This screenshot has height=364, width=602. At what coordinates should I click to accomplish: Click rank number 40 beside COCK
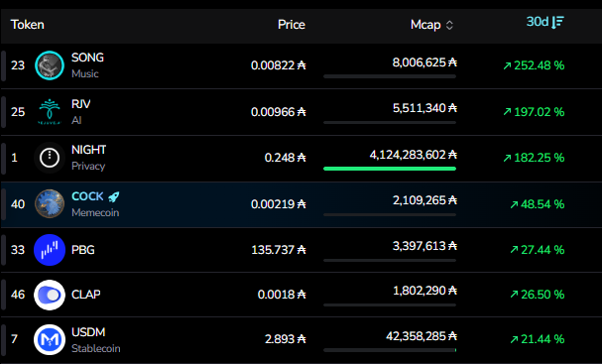[x=18, y=204]
